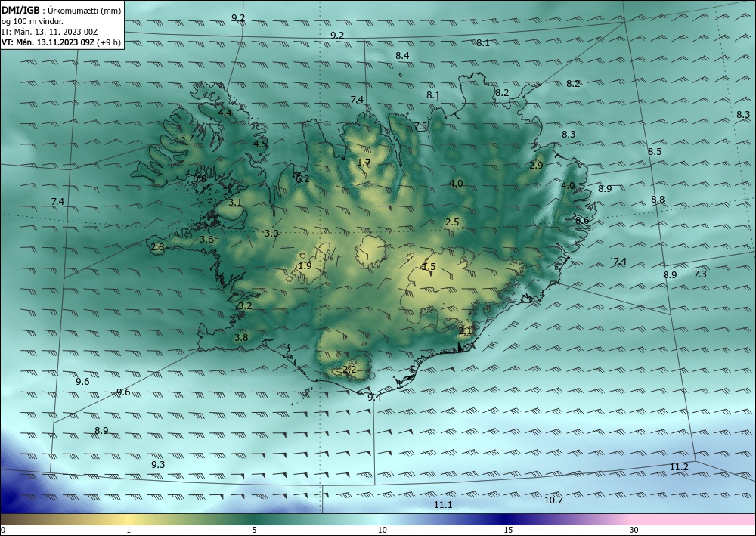This screenshot has height=536, width=756.
Task: Click the 'og 100 m vindur.' header line
Action: (x=33, y=21)
